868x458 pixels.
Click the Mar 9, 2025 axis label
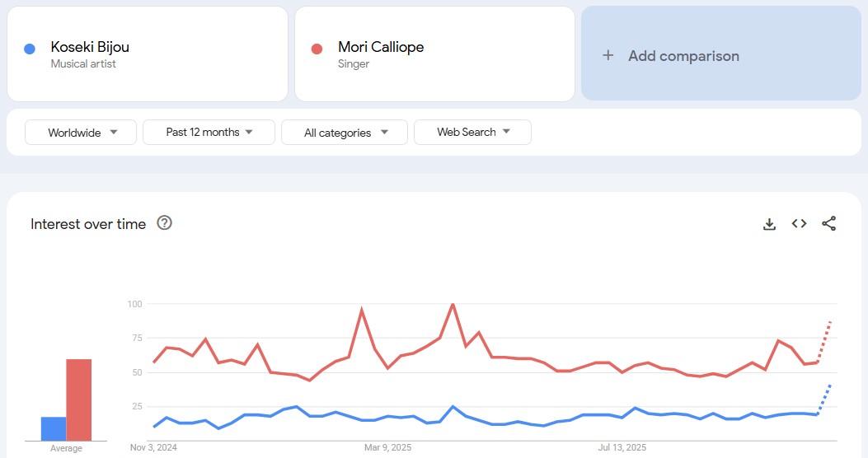click(387, 448)
